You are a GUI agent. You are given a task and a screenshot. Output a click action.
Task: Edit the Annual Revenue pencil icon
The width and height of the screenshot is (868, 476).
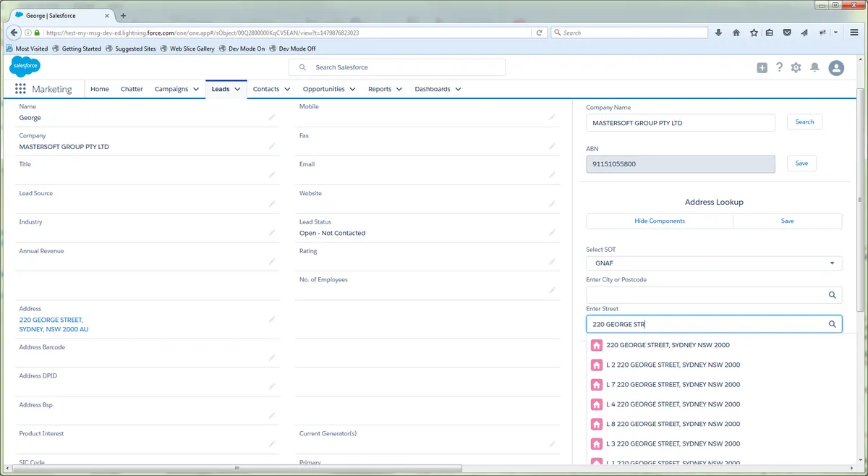[272, 261]
